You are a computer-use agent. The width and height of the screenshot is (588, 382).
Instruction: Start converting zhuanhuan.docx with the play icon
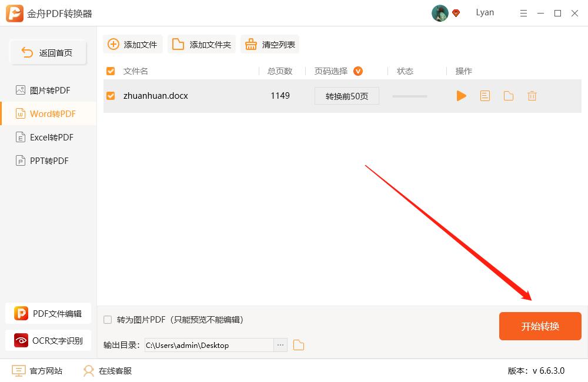[462, 96]
